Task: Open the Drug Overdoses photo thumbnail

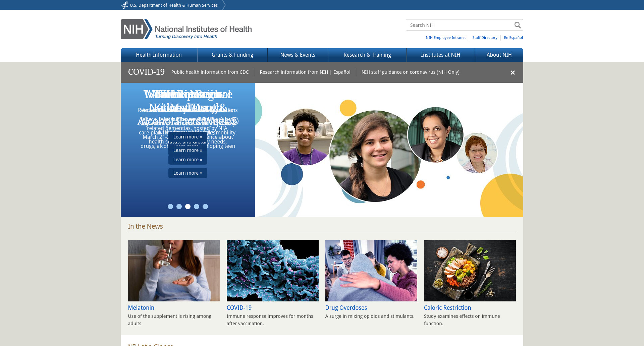Action: click(371, 271)
